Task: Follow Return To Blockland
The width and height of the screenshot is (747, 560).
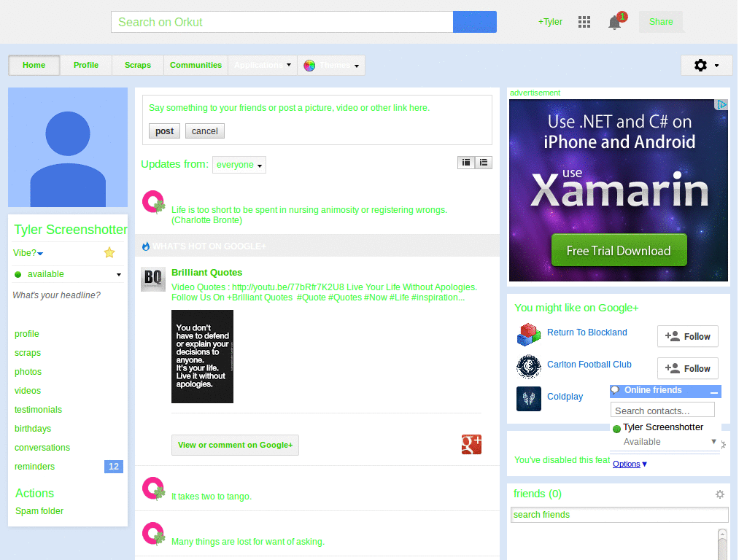Action: point(688,337)
